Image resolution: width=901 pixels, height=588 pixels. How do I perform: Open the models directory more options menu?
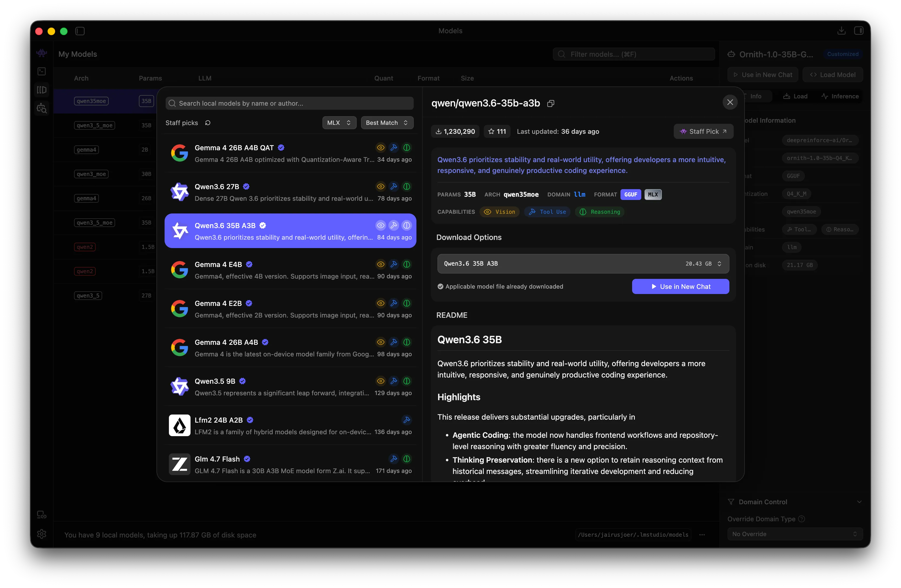[702, 534]
